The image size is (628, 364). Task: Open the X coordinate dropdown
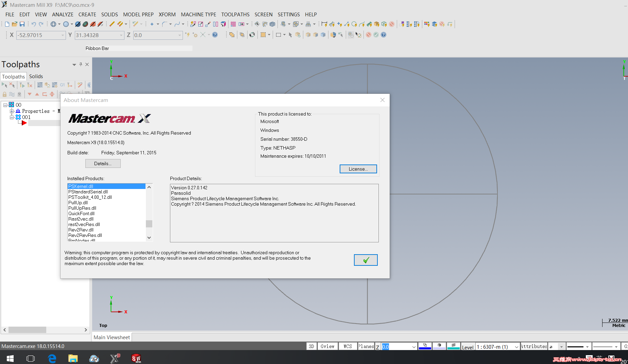coord(63,35)
